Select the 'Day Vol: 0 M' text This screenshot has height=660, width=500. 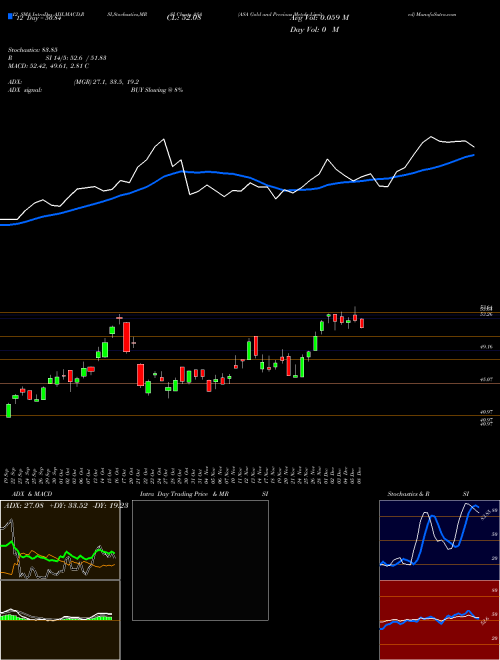coord(314,29)
